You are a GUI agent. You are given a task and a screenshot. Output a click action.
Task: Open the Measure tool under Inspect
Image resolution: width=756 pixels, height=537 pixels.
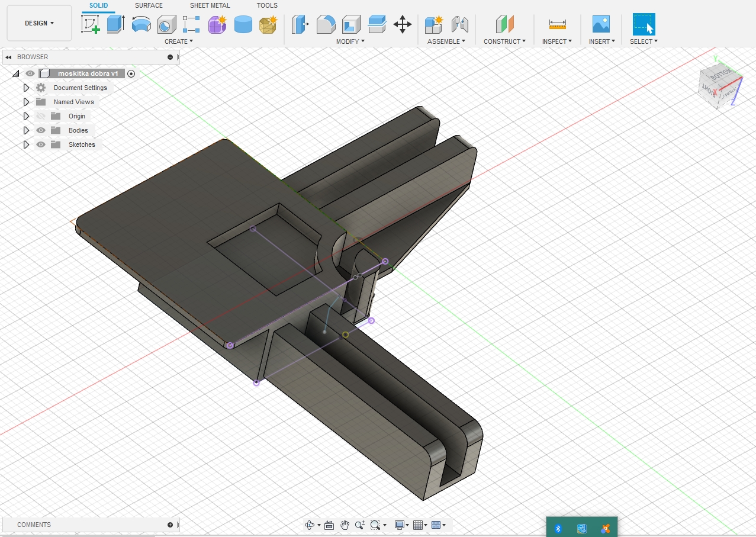click(558, 24)
